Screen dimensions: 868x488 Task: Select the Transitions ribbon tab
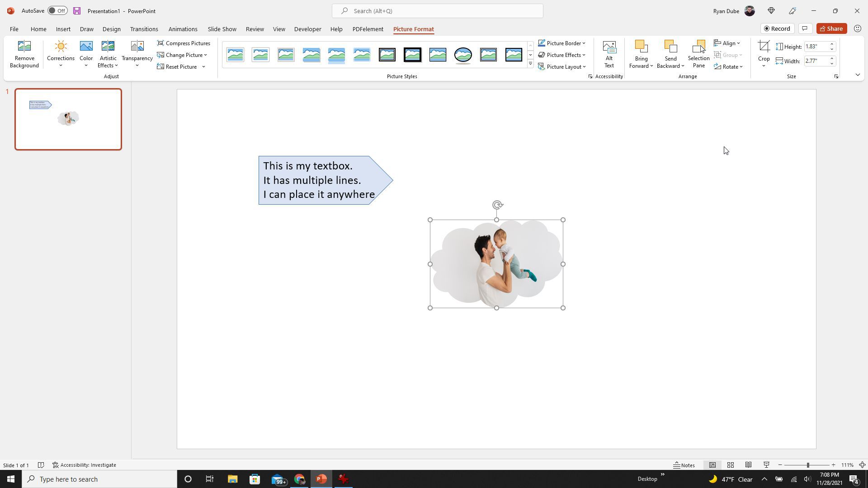pos(144,28)
